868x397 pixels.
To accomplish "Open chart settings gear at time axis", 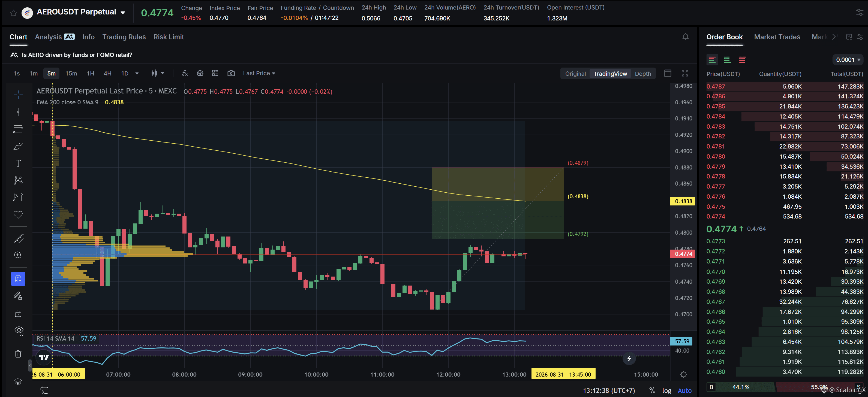I will click(x=684, y=374).
